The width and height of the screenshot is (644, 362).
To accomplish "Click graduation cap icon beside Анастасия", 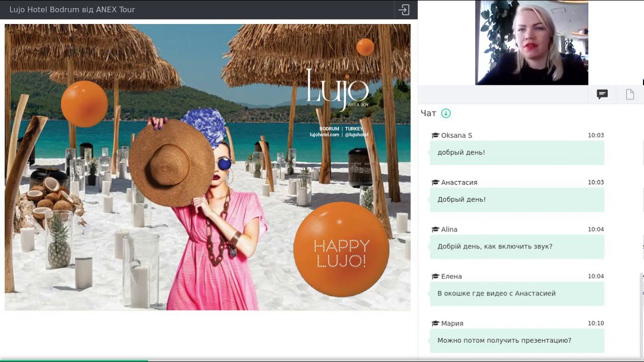I will [435, 183].
